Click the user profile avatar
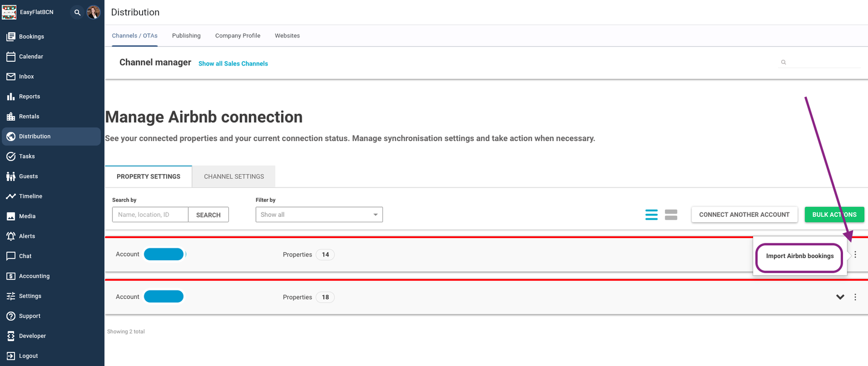Screen dimensions: 868x366 pyautogui.click(x=93, y=12)
